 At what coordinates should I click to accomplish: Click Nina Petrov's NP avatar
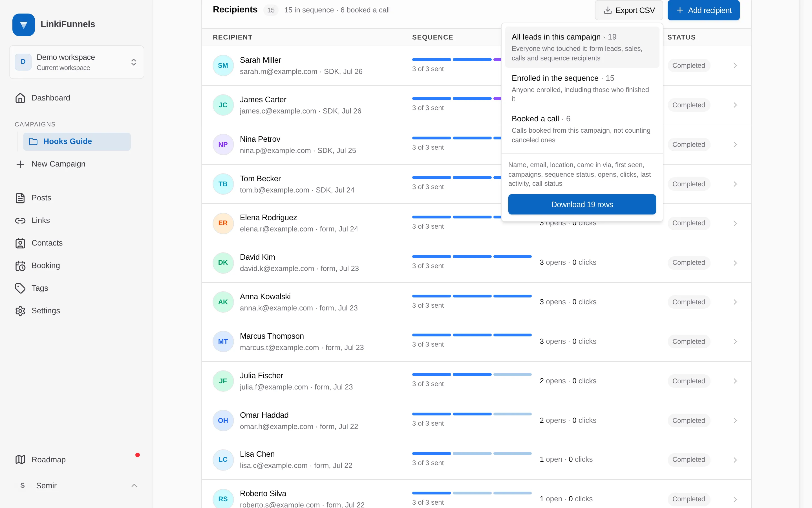point(223,144)
